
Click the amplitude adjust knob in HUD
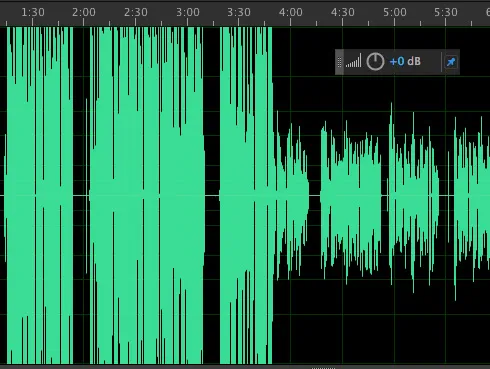pos(375,62)
